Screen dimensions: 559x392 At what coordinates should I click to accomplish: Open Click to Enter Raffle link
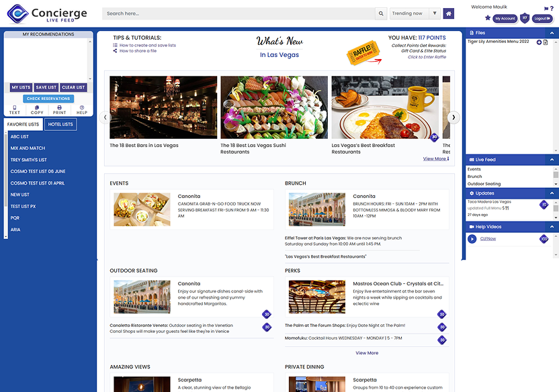[x=427, y=57]
